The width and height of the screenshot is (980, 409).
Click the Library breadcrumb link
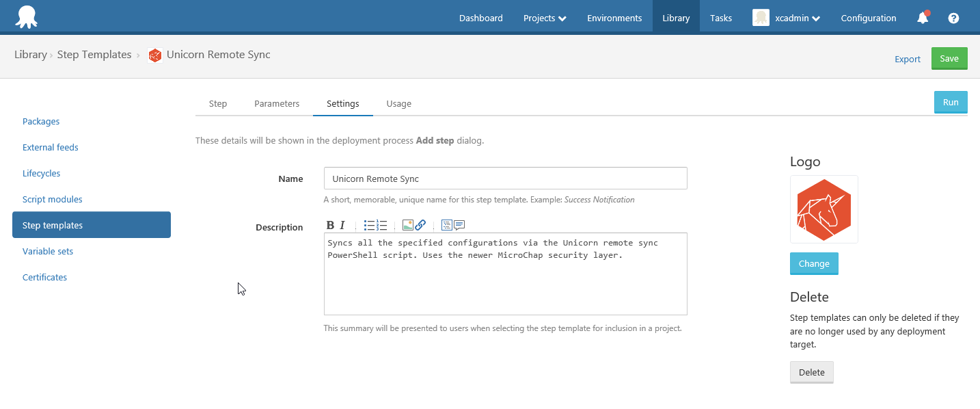31,55
